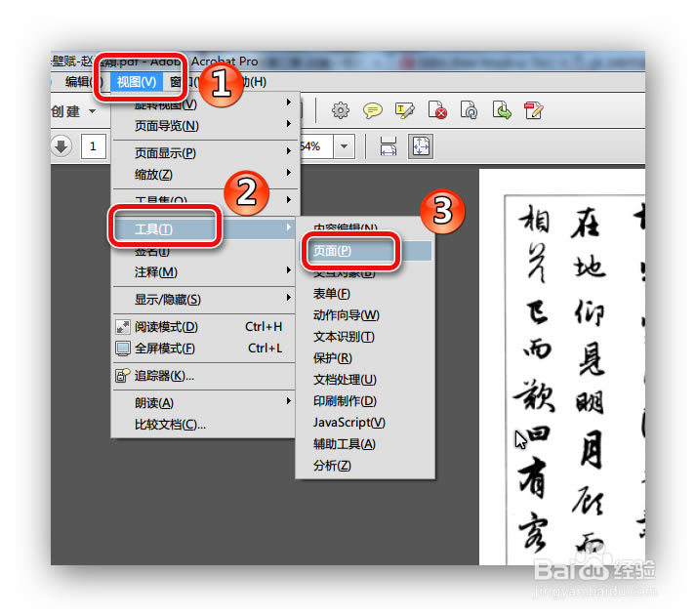Click the Reading Mode menu icon

pos(123,327)
